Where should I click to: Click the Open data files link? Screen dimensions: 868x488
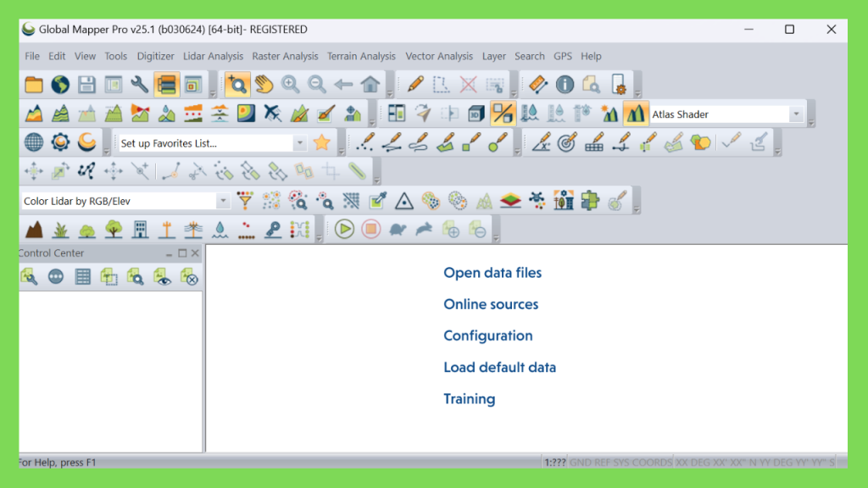tap(492, 273)
